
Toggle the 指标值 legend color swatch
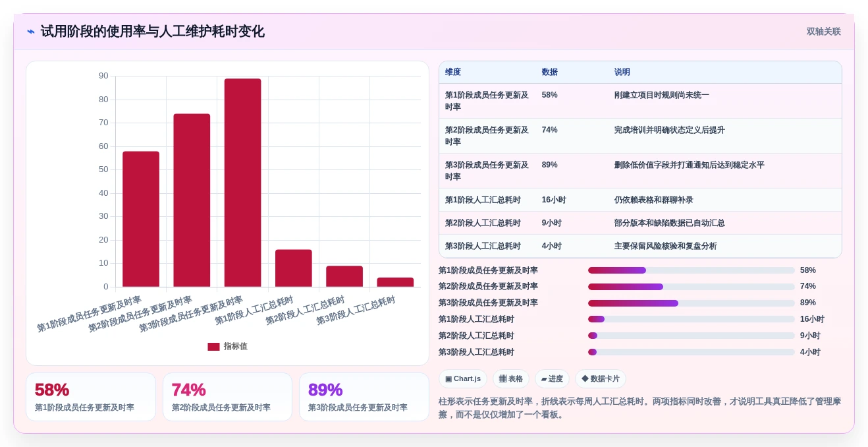213,346
